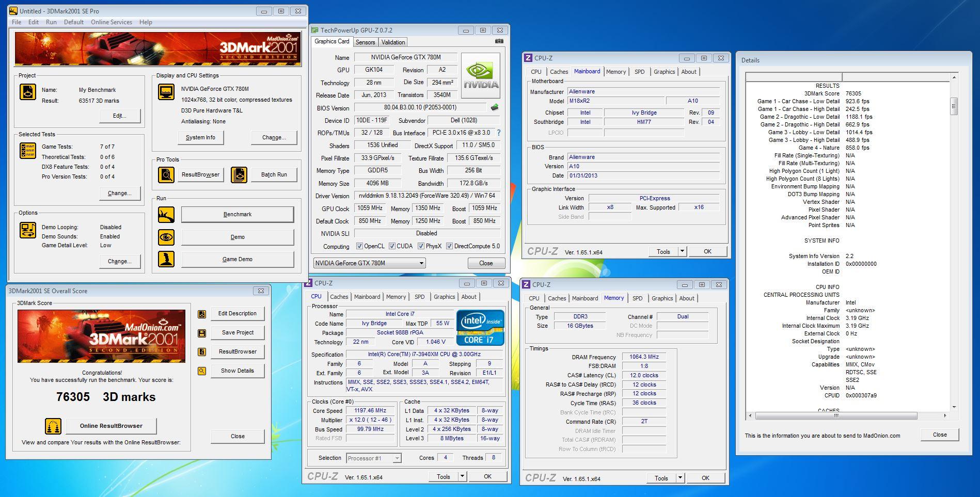The height and width of the screenshot is (497, 980).
Task: Click the Benchmark run icon
Action: click(x=166, y=215)
